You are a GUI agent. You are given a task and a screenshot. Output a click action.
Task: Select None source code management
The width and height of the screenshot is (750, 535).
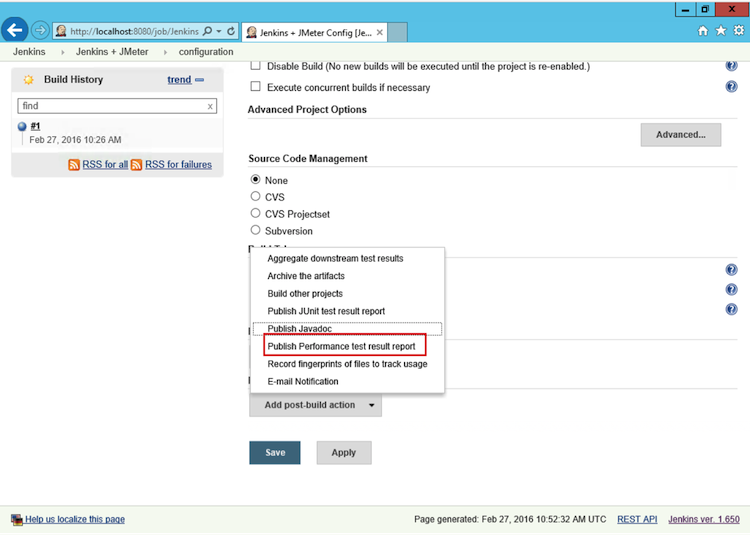(255, 180)
